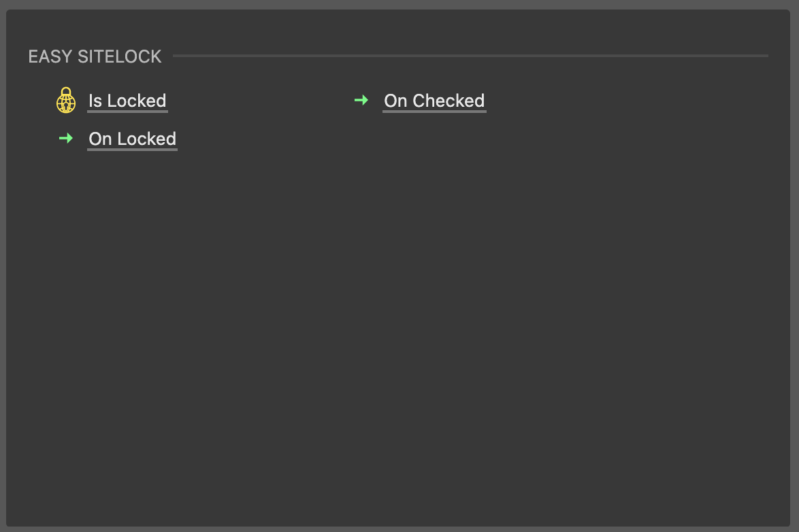Click the word SITELOCK in the header
This screenshot has height=532, width=799.
[120, 56]
